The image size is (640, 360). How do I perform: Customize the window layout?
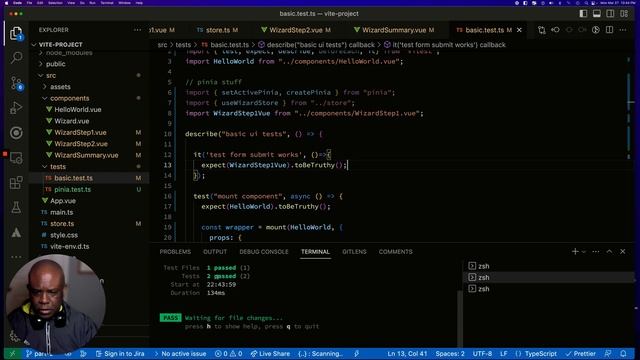tap(624, 13)
